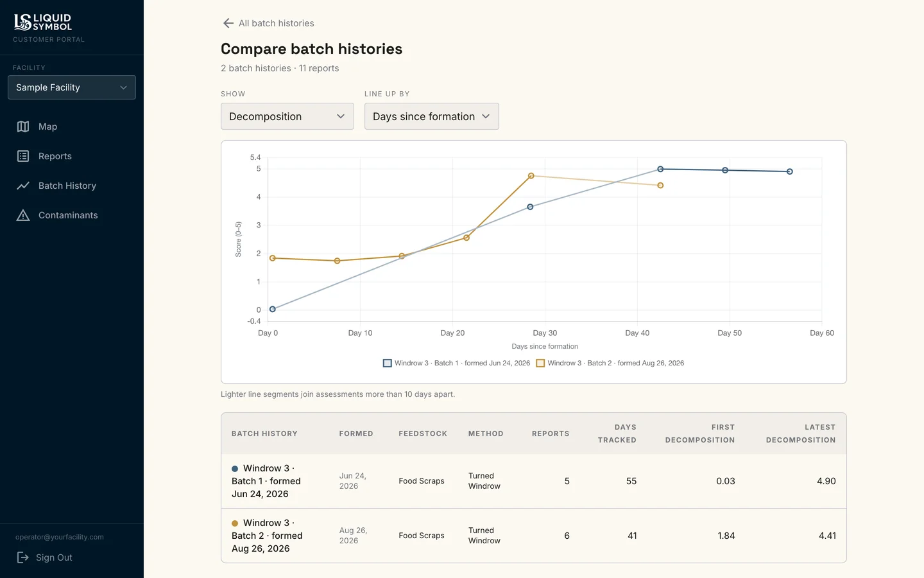
Task: Select Batch History in sidebar
Action: 72,186
